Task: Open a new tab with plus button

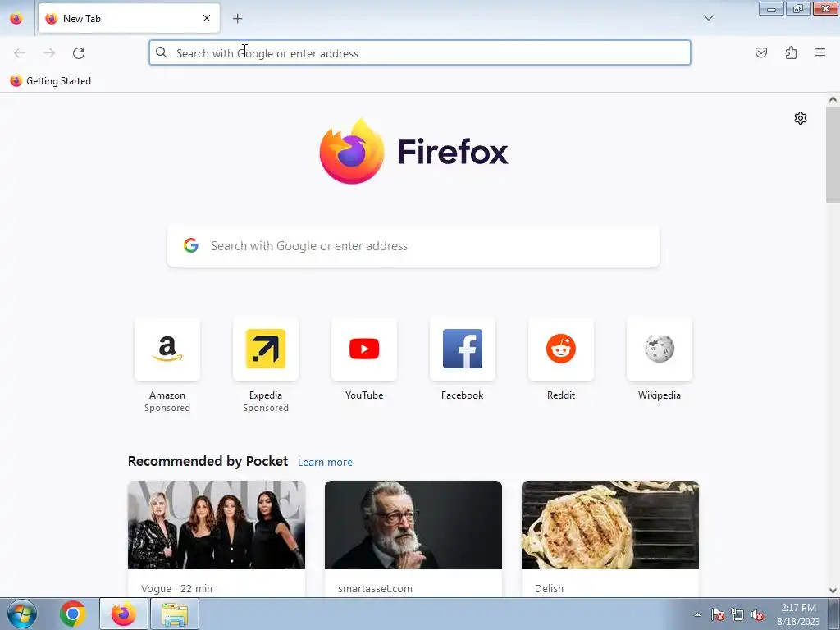Action: pos(237,18)
